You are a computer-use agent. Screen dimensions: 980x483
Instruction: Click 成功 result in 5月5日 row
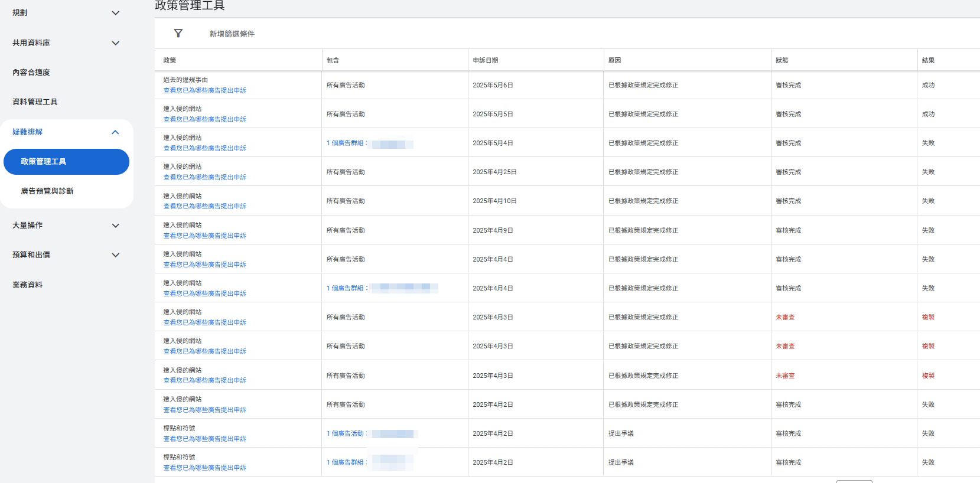pos(928,114)
